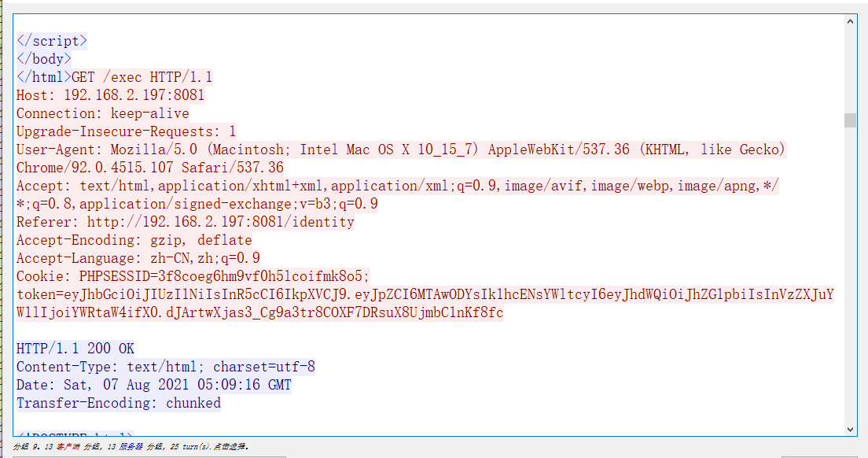
Task: Click the closing script tag line
Action: pos(51,41)
